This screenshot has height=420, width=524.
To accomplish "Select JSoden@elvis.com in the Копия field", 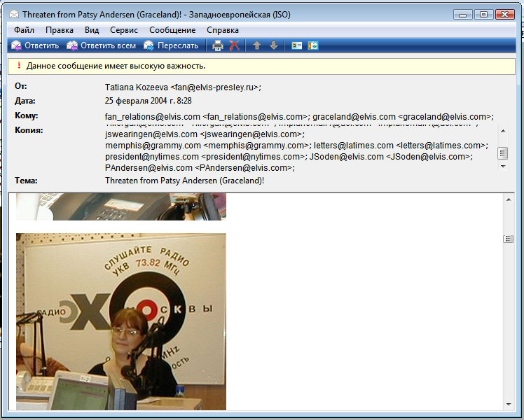I will (x=392, y=157).
